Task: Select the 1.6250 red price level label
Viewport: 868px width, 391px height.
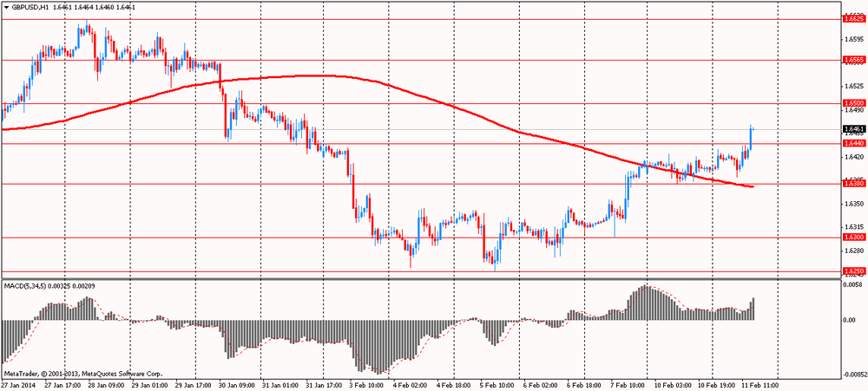Action: (853, 271)
